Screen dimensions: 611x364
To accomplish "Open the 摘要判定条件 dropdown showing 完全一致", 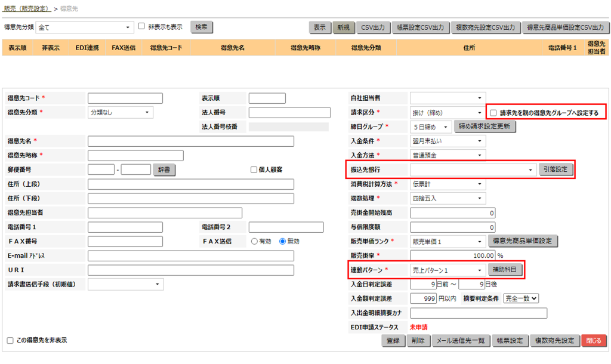I will pos(521,298).
